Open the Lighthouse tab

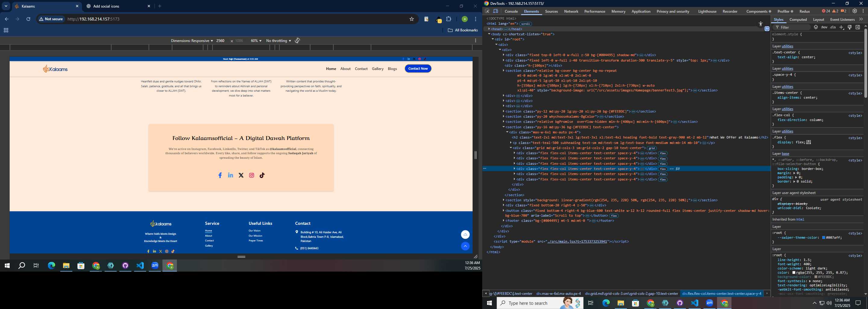coord(707,11)
